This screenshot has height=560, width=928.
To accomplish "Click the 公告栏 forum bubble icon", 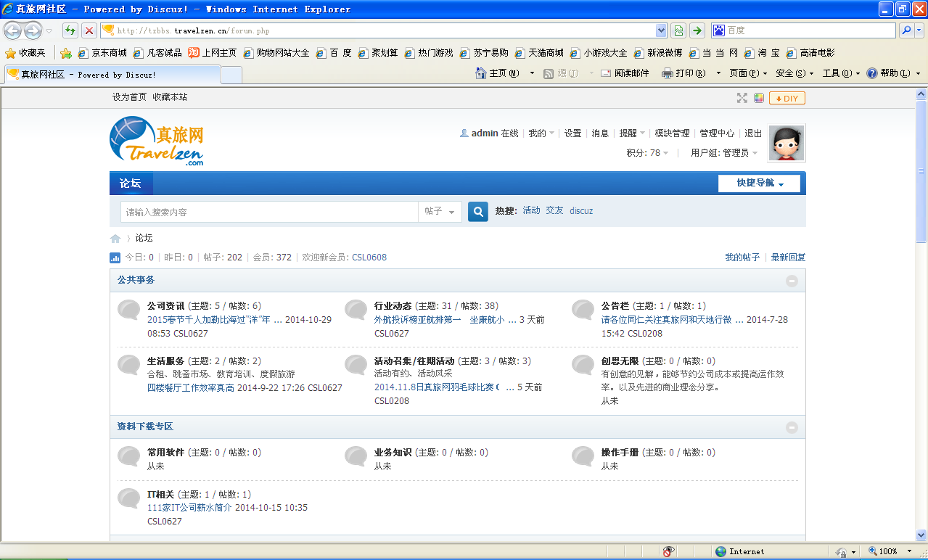I will 583,310.
